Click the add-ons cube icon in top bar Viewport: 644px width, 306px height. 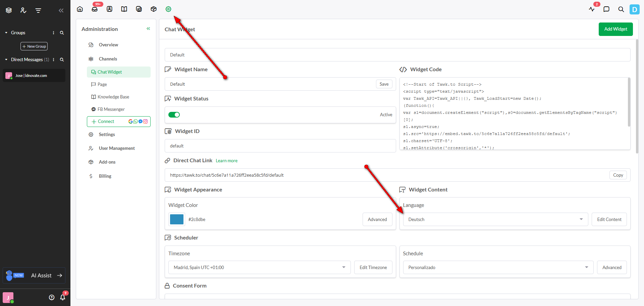click(154, 9)
